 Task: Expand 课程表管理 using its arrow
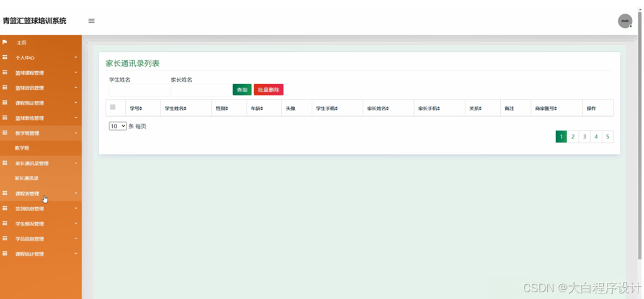[x=76, y=193]
